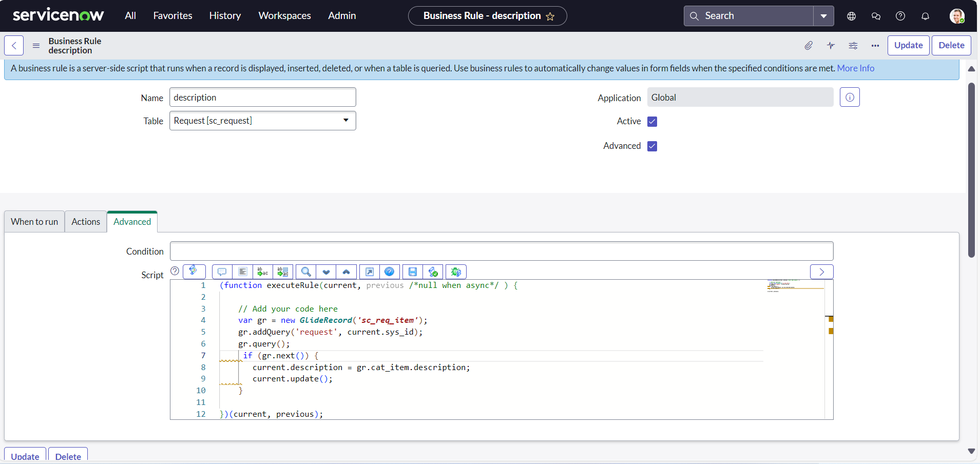Click the top Update button

pos(908,45)
